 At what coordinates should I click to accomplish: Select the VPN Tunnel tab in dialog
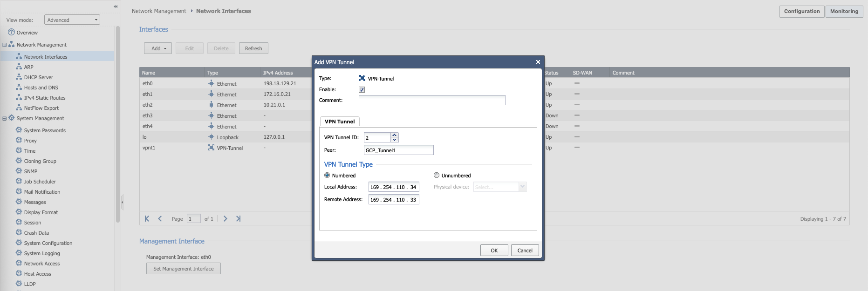[x=340, y=122]
